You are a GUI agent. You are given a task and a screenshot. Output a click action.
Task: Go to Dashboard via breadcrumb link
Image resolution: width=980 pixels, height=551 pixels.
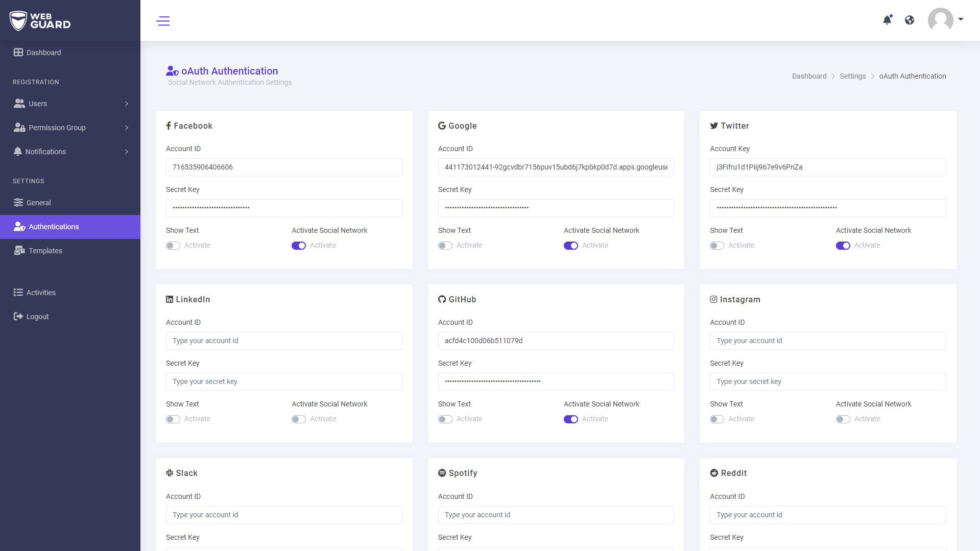[x=809, y=76]
